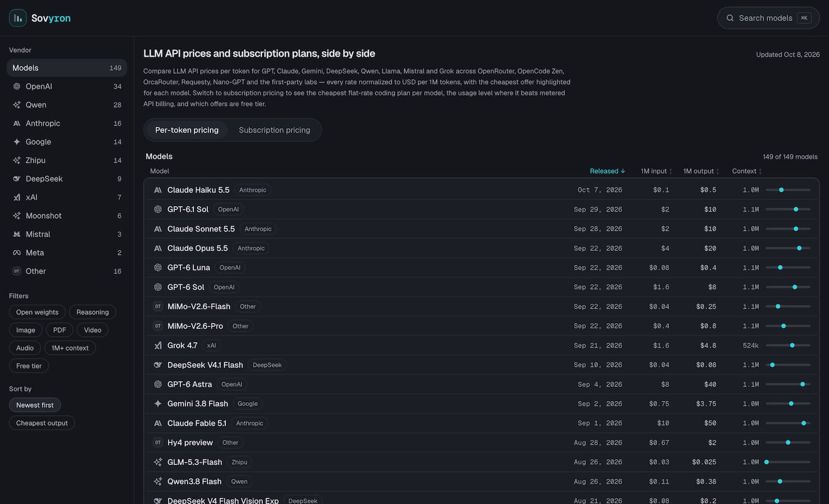Select all Models in vendor list
829x504 pixels.
(67, 68)
